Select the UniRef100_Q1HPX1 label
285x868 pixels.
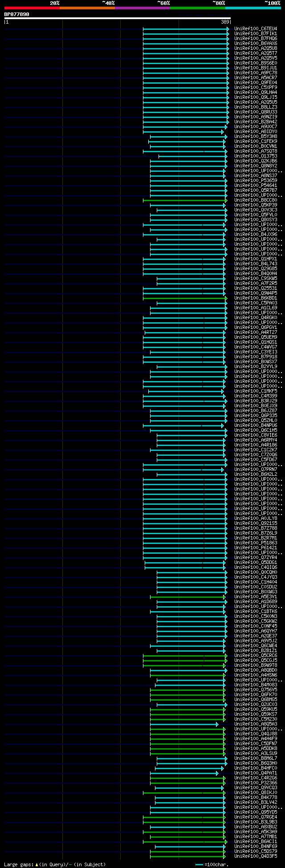[256, 259]
